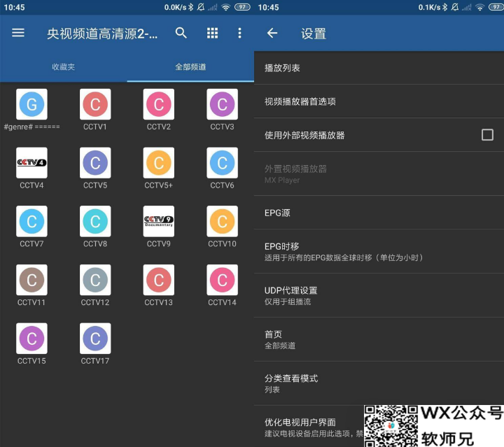Select the CCTV12 channel icon
The height and width of the screenshot is (447, 504).
(x=95, y=280)
